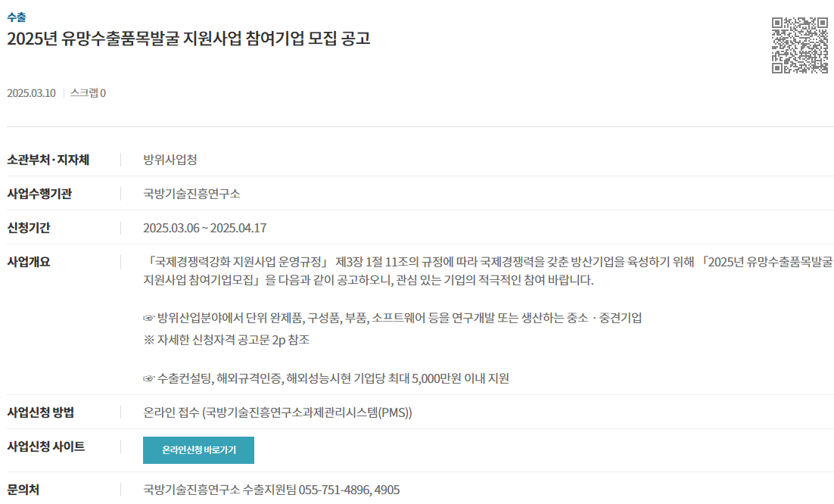Click the 사업신청 사이트 row label
The image size is (834, 504).
point(45,446)
